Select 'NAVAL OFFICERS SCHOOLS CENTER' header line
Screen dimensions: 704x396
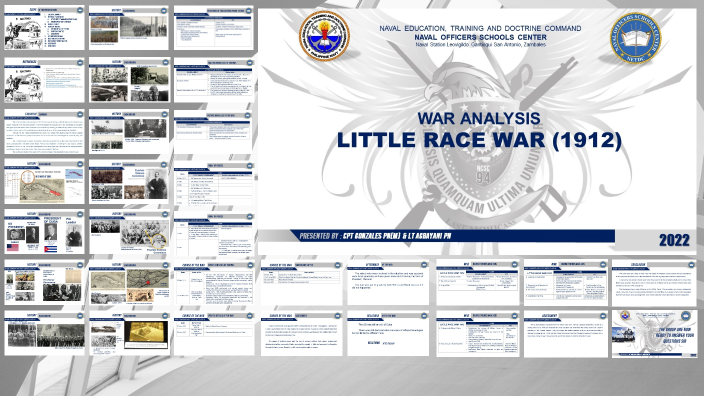(480, 37)
